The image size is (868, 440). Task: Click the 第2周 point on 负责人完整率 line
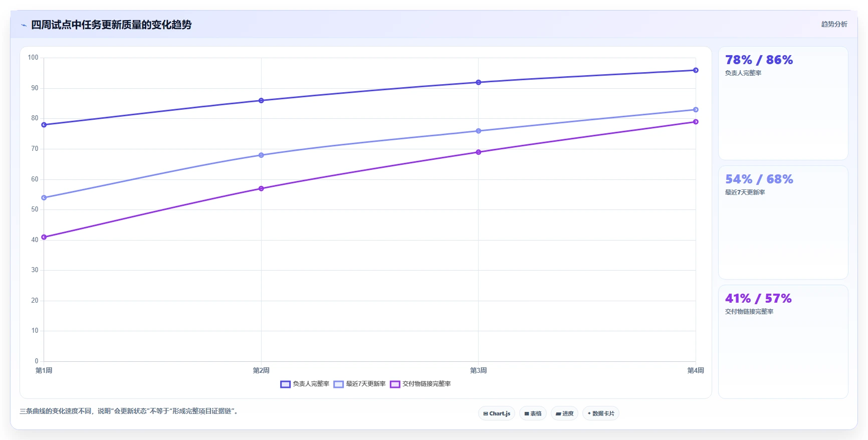261,101
